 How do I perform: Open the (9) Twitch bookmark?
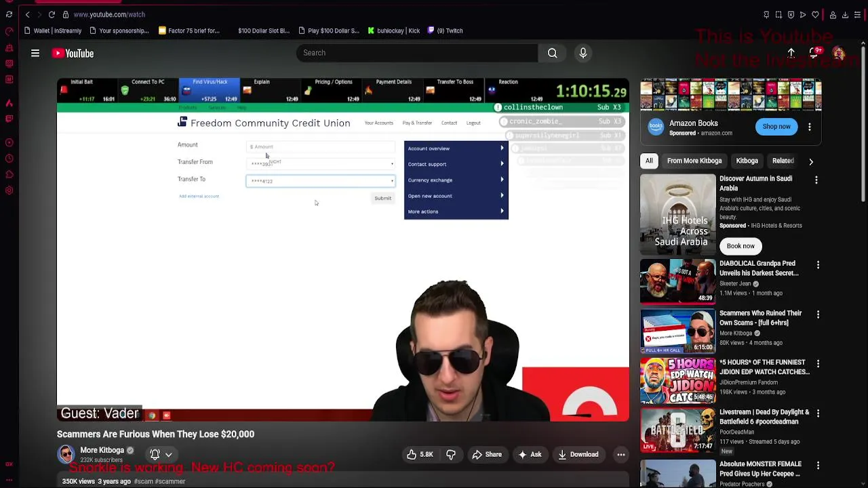[446, 30]
